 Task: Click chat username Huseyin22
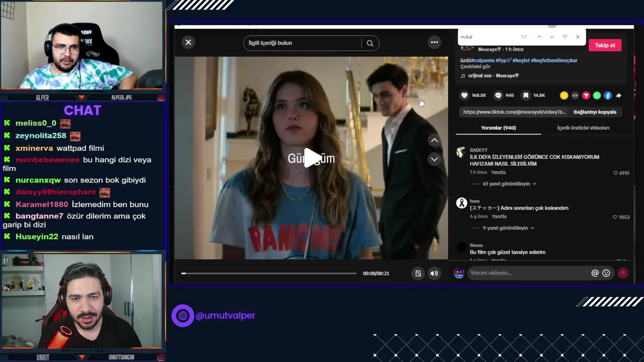tap(37, 237)
